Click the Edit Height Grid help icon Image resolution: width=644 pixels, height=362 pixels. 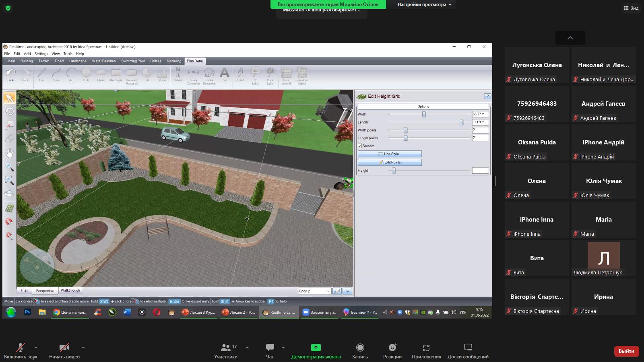487,96
